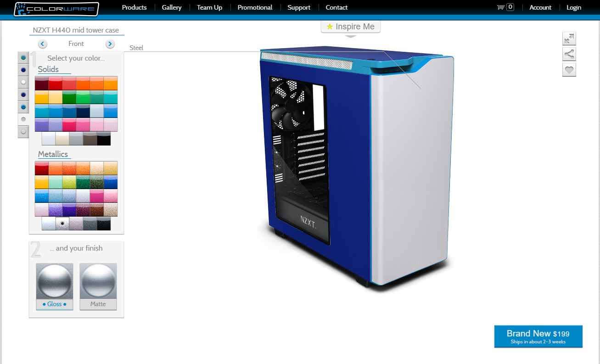
Task: Open the Promotional menu
Action: click(255, 7)
